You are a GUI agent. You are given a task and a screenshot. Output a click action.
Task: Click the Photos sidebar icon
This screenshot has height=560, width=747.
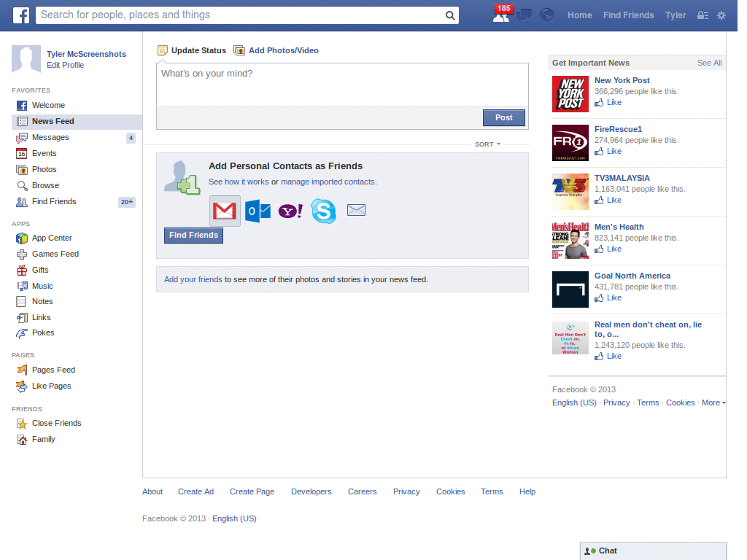click(x=22, y=169)
